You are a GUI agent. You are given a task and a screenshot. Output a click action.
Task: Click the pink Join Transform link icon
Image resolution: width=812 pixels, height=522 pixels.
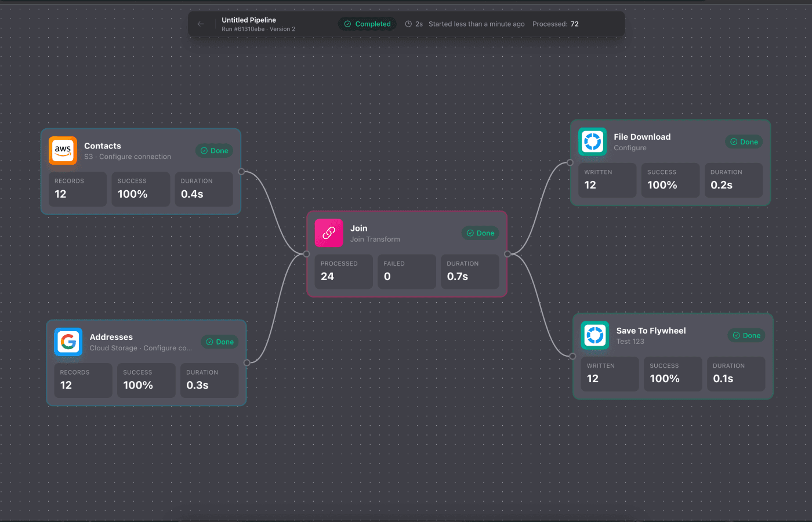(329, 233)
